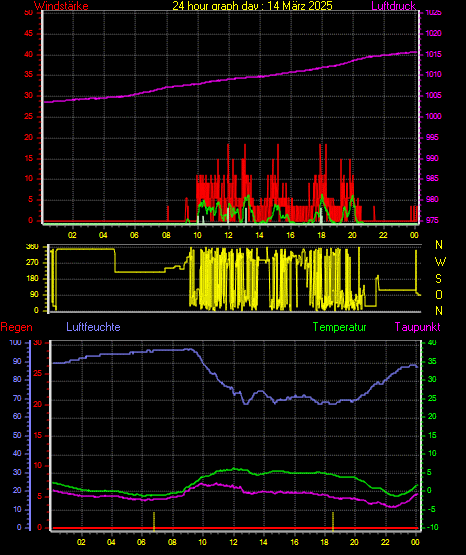
Task: Click hour 00 below the Temperatur chart
Action: click(x=415, y=542)
